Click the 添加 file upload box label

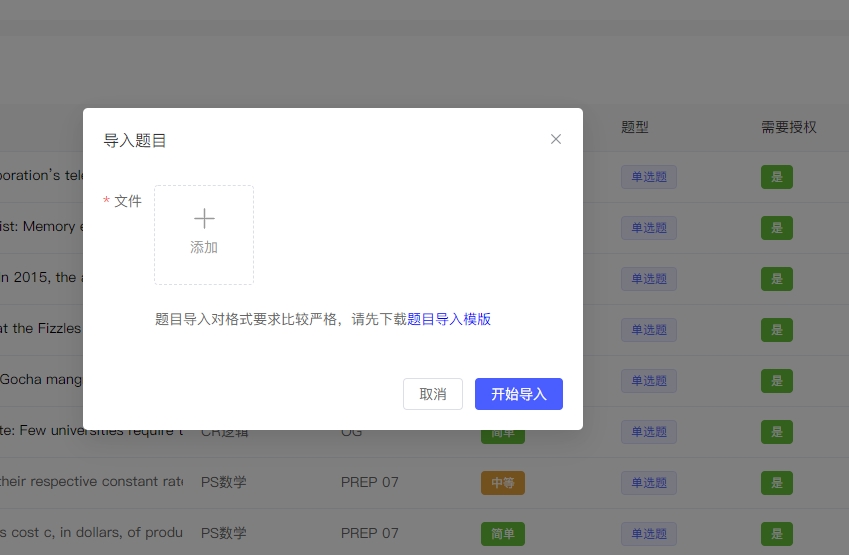pyautogui.click(x=204, y=247)
